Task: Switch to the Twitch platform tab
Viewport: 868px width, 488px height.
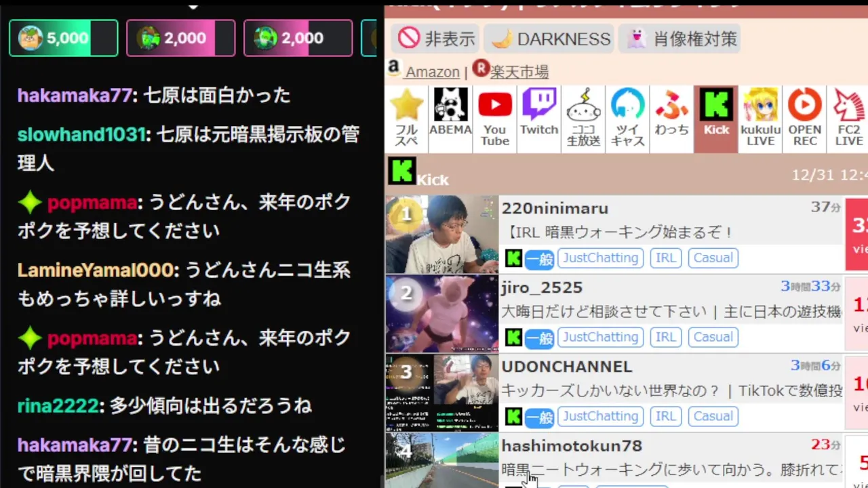Action: point(539,119)
